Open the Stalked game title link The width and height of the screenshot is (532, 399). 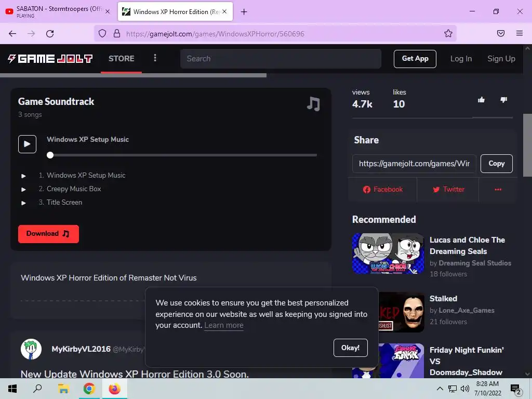pos(443,299)
